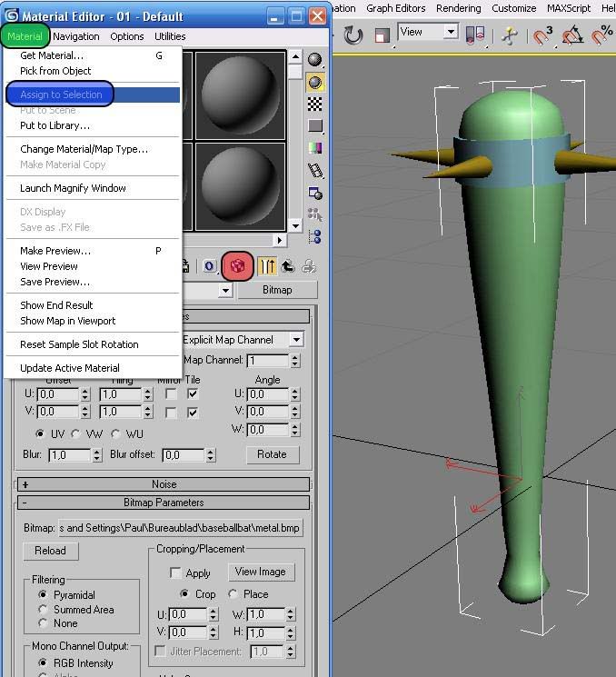The image size is (616, 677).
Task: Enable the V Mirror checkbox
Action: [171, 413]
